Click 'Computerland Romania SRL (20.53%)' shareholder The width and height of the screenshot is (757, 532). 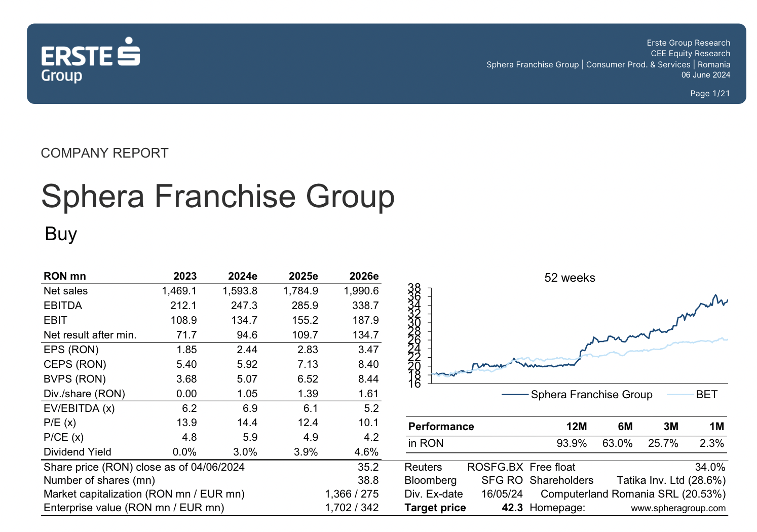(x=633, y=494)
